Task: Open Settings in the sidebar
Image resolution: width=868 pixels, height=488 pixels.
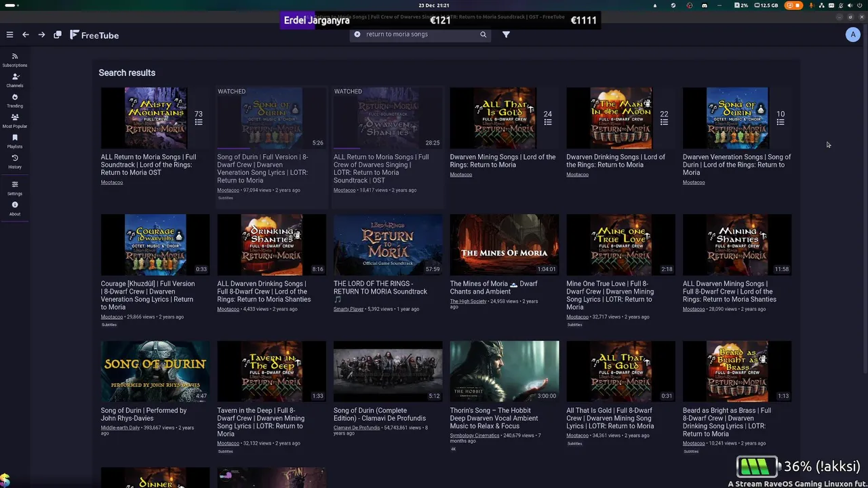Action: coord(15,188)
